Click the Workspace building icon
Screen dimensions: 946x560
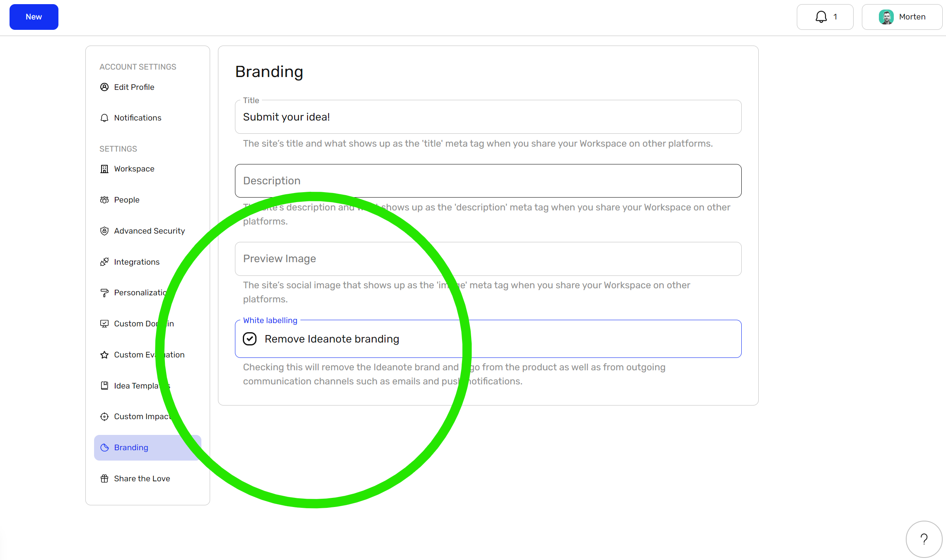tap(104, 169)
